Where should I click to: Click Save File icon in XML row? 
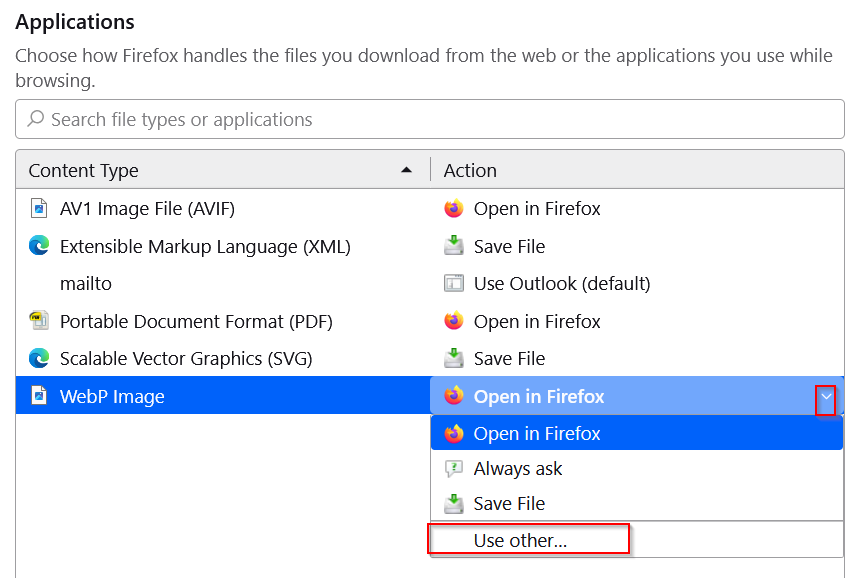[454, 246]
